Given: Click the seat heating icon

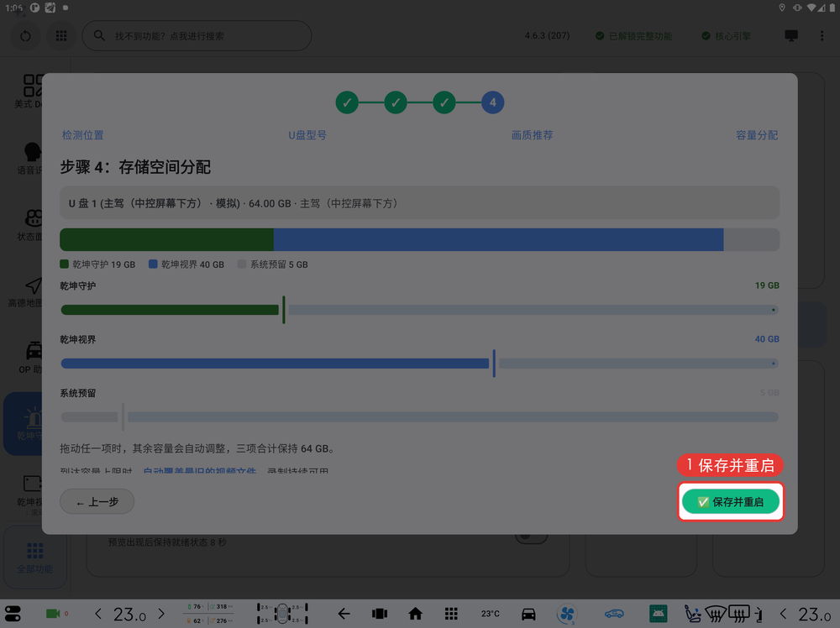Looking at the screenshot, I should point(693,614).
